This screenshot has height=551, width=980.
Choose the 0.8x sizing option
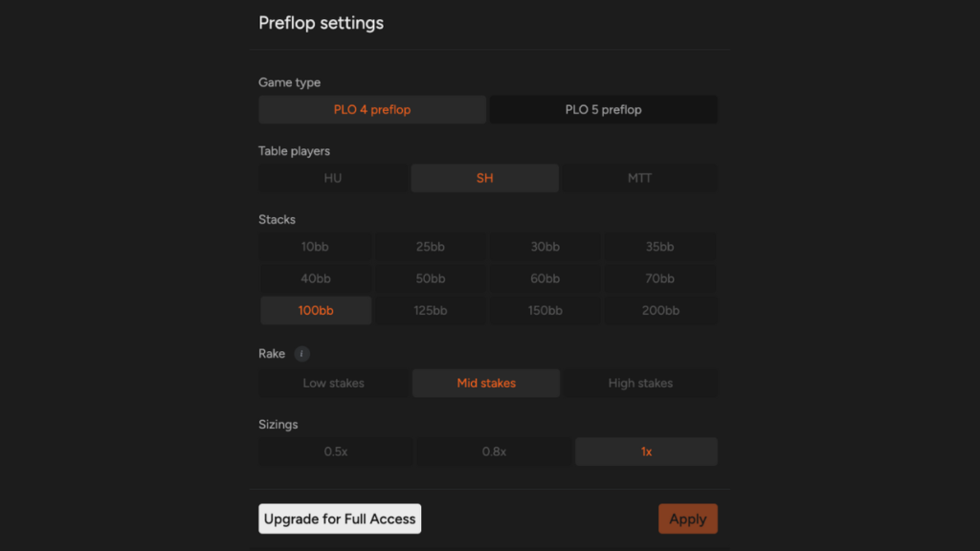tap(495, 452)
